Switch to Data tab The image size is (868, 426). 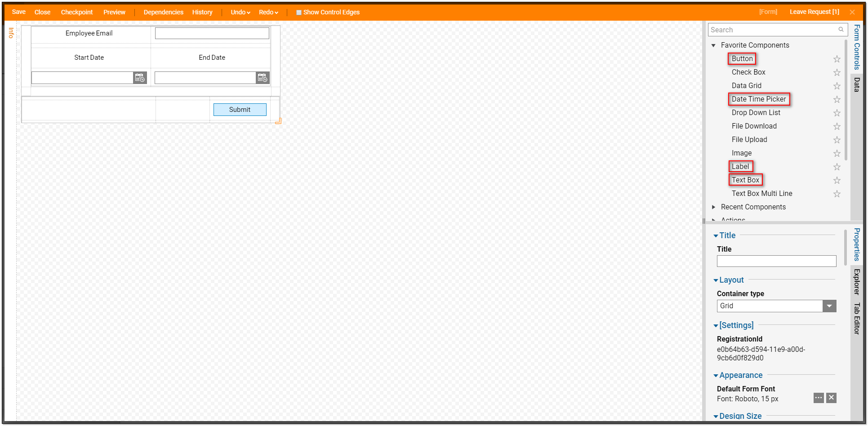(x=857, y=84)
